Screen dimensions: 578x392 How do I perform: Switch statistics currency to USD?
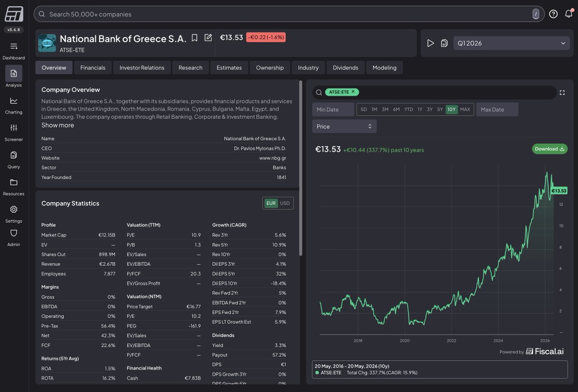tap(285, 203)
